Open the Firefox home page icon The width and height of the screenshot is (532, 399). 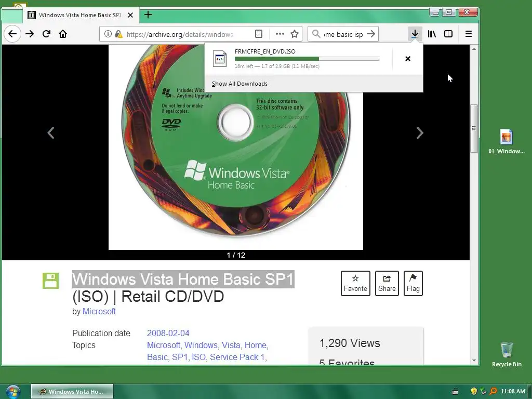(x=63, y=34)
